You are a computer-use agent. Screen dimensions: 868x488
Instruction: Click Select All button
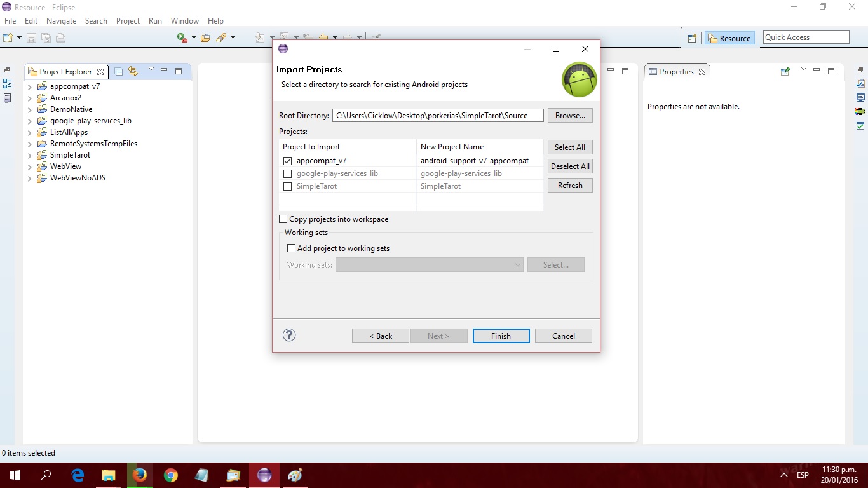pos(570,147)
